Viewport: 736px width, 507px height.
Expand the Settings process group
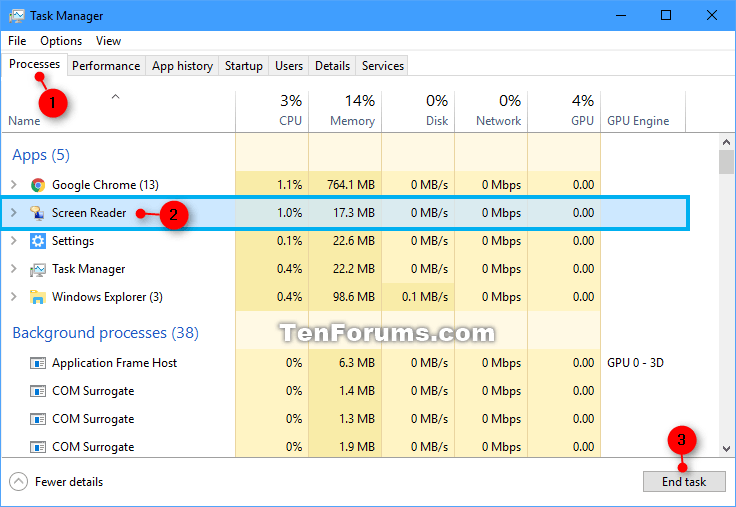point(14,241)
